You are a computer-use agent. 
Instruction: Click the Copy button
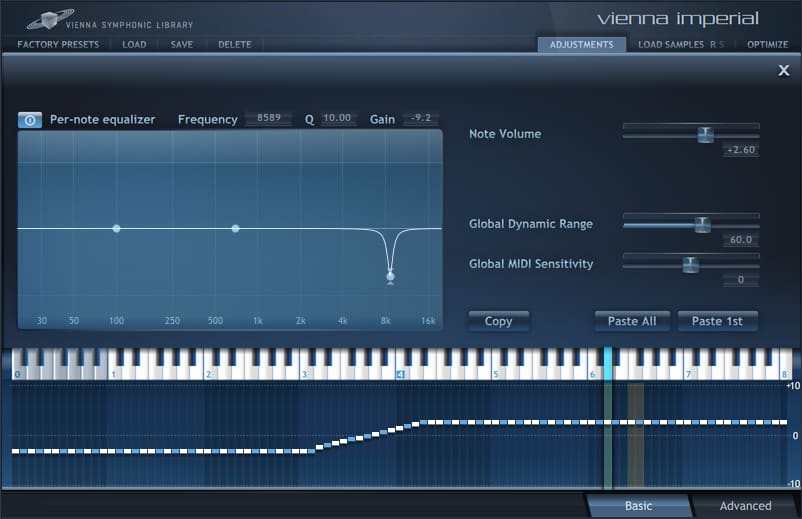tap(498, 321)
